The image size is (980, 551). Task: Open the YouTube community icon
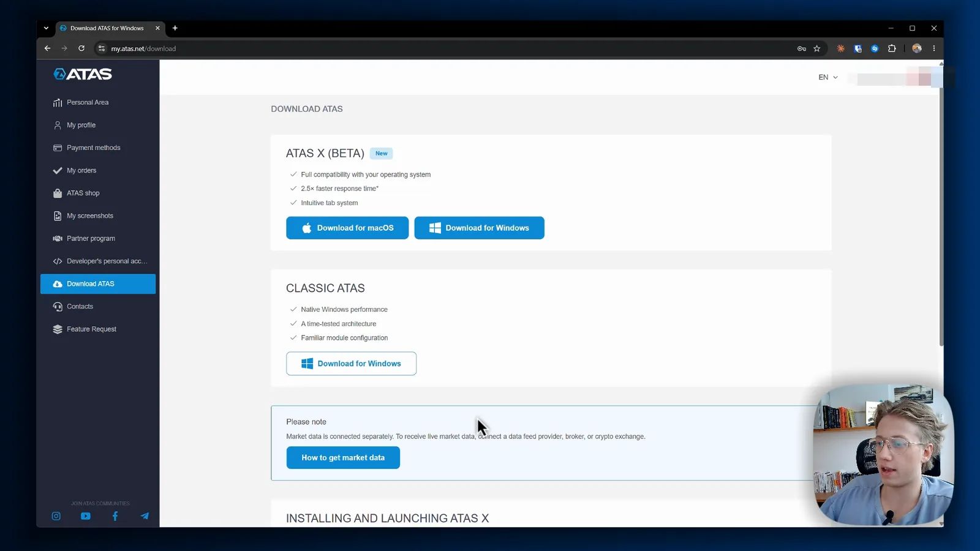(86, 516)
